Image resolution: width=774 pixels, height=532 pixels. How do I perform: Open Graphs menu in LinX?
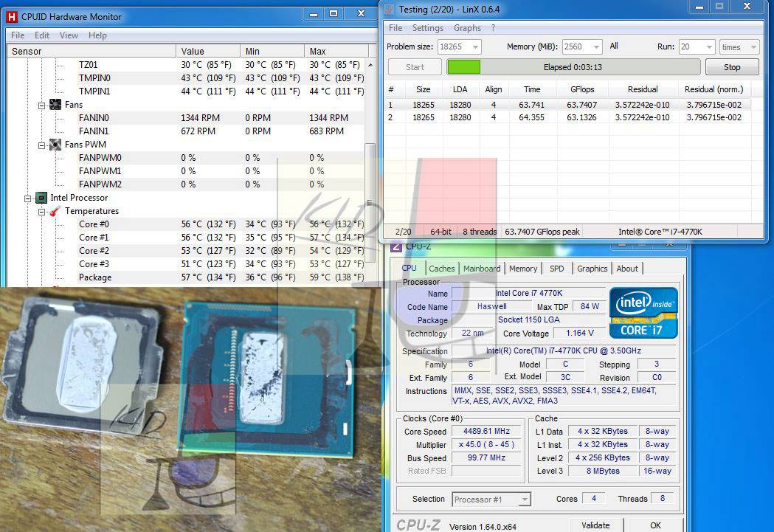point(467,28)
